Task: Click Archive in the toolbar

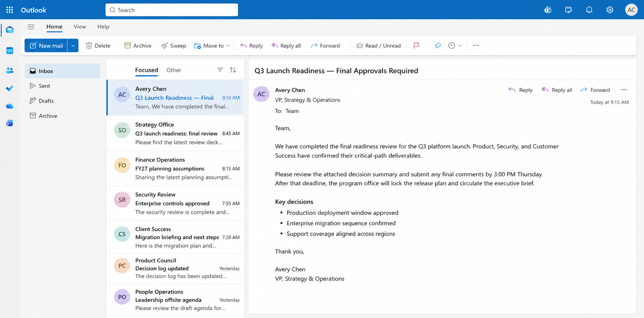Action: (x=138, y=45)
